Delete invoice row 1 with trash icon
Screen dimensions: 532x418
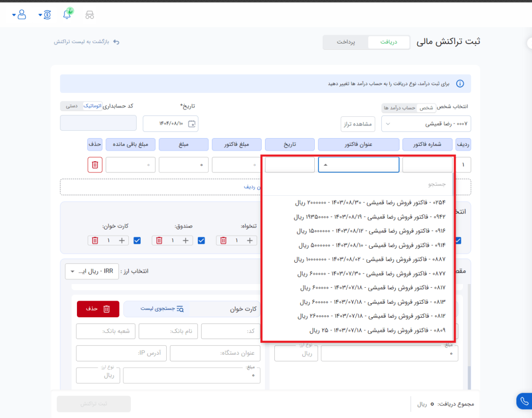95,165
